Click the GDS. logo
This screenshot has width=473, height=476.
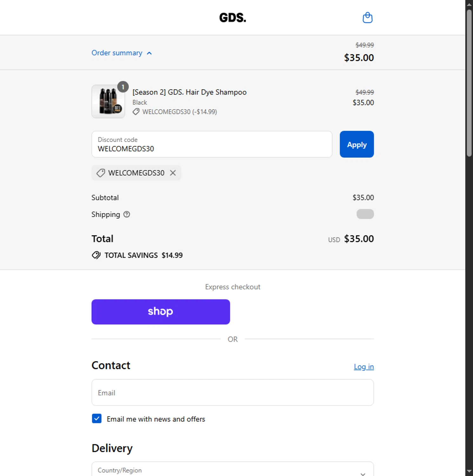(233, 18)
